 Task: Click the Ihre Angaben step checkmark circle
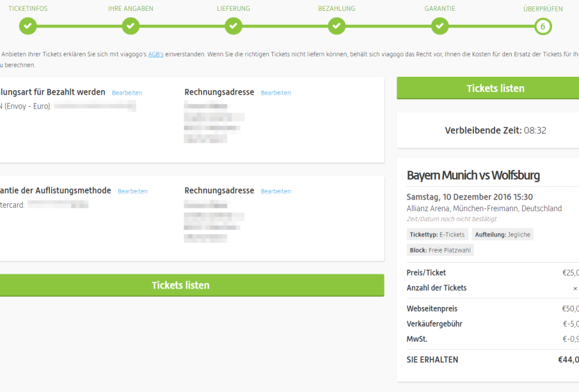(131, 26)
